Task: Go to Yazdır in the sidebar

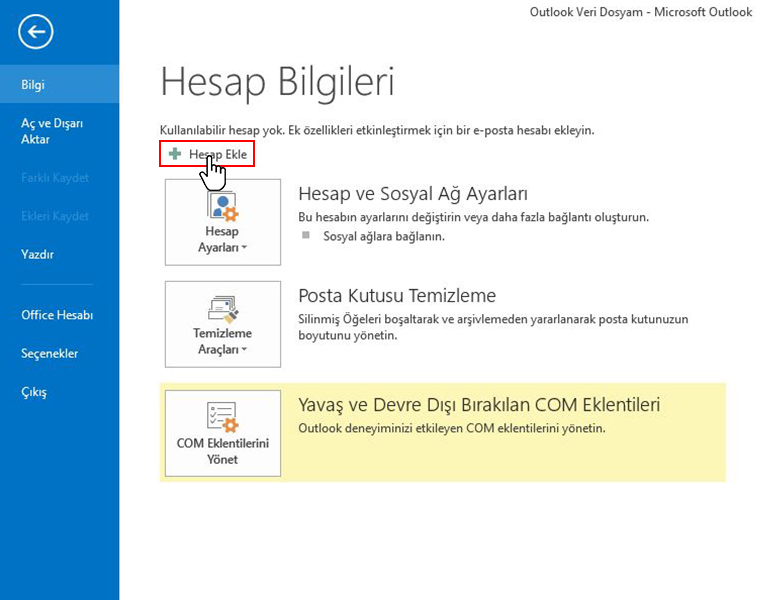Action: 37,255
